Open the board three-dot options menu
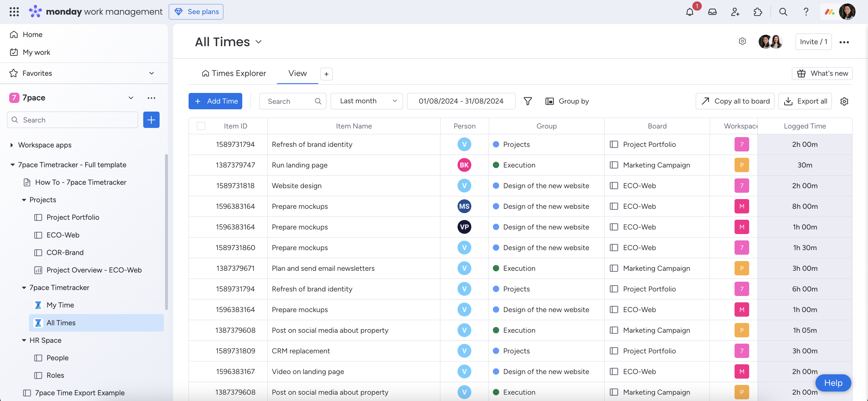The height and width of the screenshot is (401, 868). pyautogui.click(x=844, y=42)
